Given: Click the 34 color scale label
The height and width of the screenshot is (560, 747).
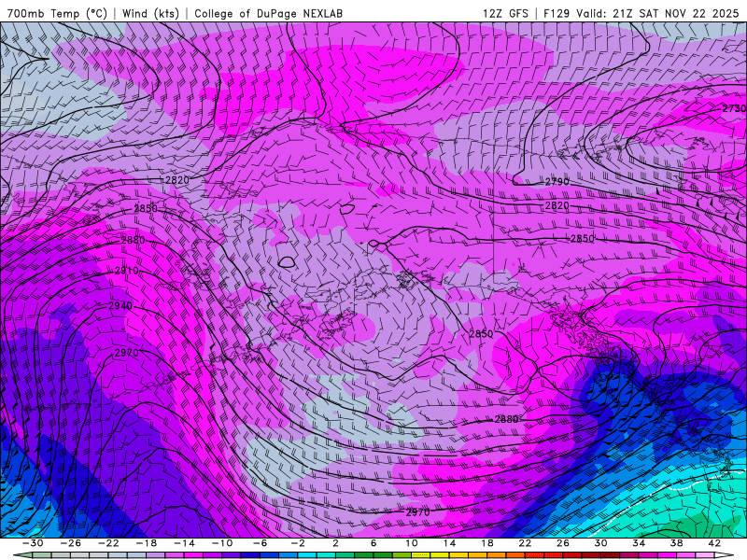Looking at the screenshot, I should [639, 543].
